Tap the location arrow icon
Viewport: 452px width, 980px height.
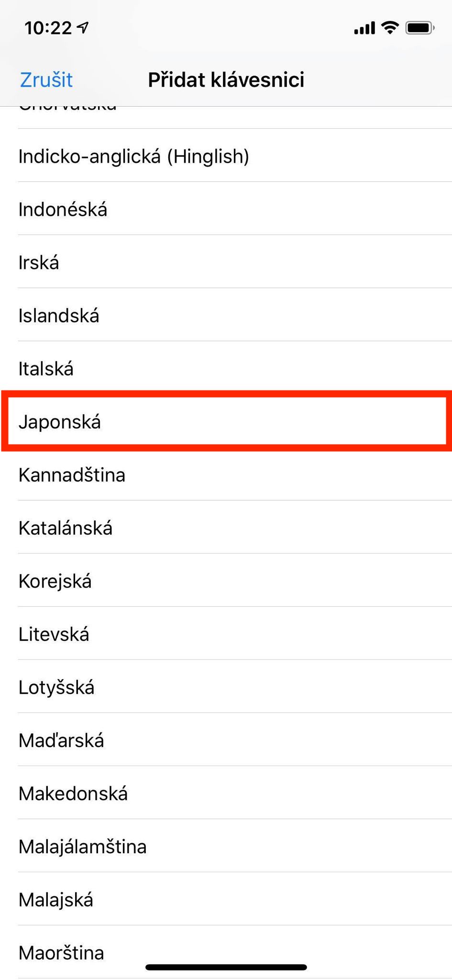coord(83,28)
